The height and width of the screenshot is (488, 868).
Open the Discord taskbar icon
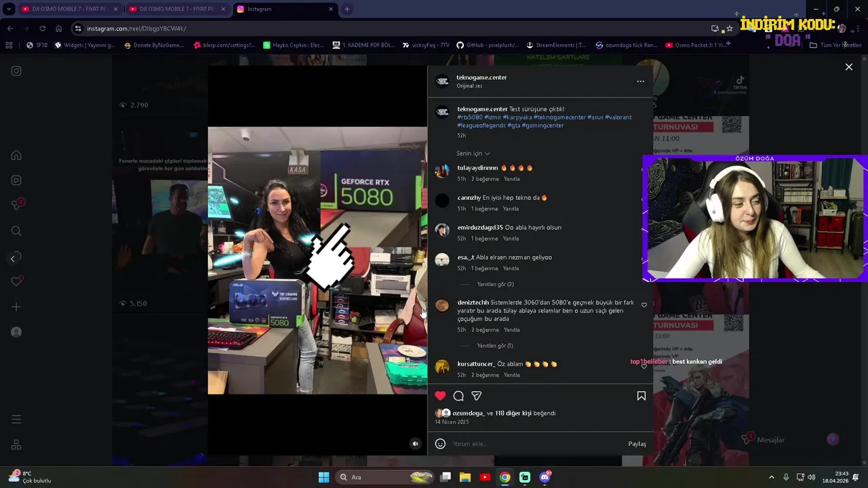[545, 477]
